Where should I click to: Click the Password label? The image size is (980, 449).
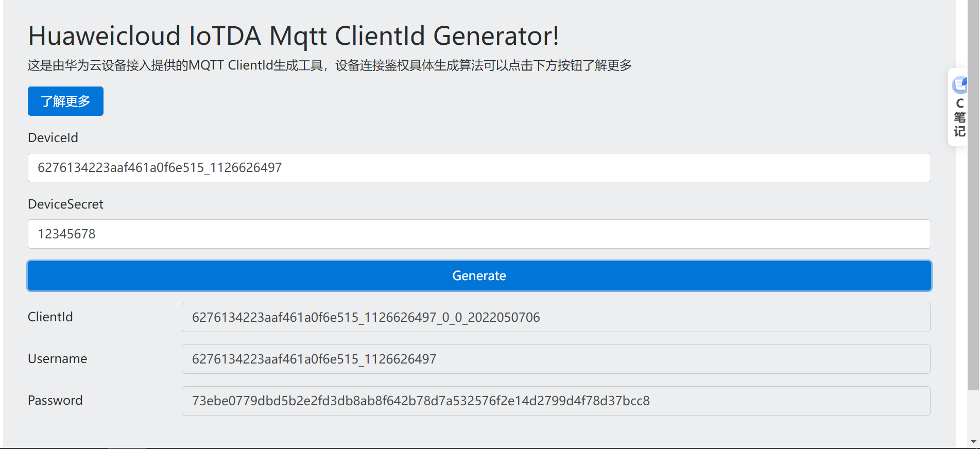pos(55,401)
